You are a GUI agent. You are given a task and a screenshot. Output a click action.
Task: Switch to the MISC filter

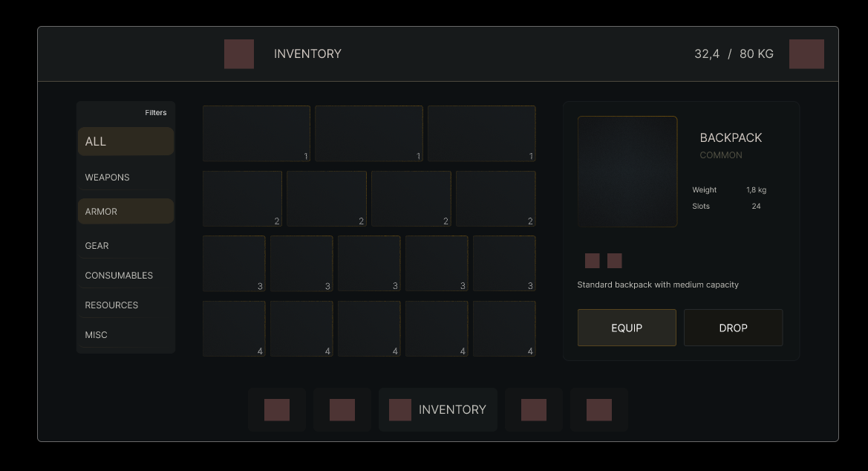pyautogui.click(x=125, y=335)
